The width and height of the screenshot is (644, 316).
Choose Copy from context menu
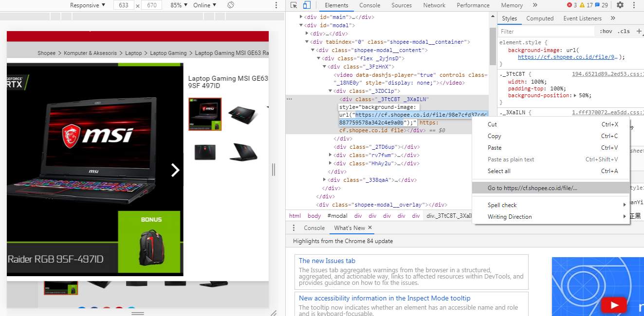tap(552, 136)
